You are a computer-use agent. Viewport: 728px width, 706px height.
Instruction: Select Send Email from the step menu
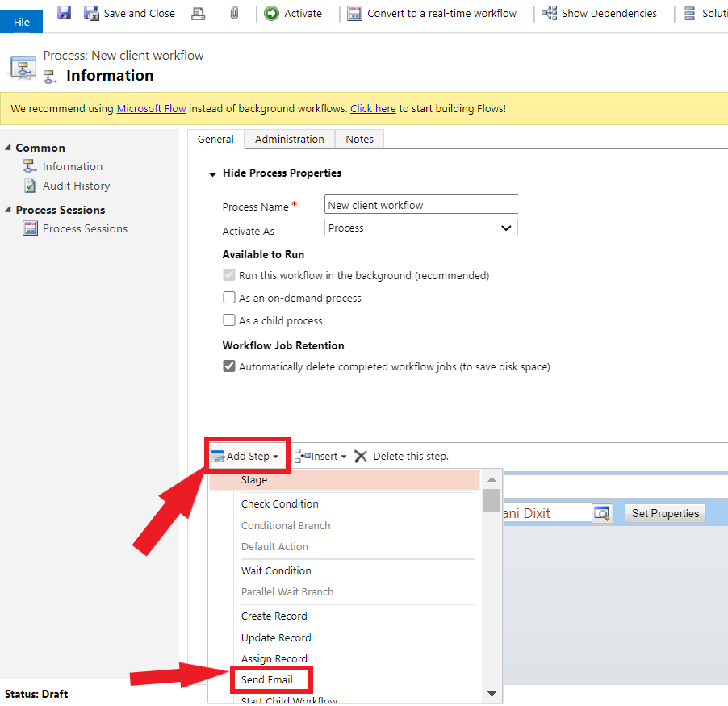(267, 680)
